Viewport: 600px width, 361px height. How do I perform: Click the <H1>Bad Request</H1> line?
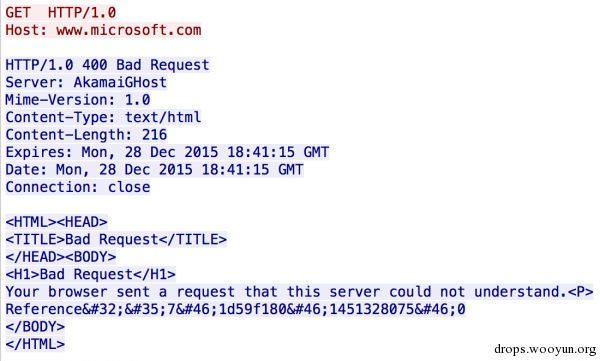(x=91, y=274)
